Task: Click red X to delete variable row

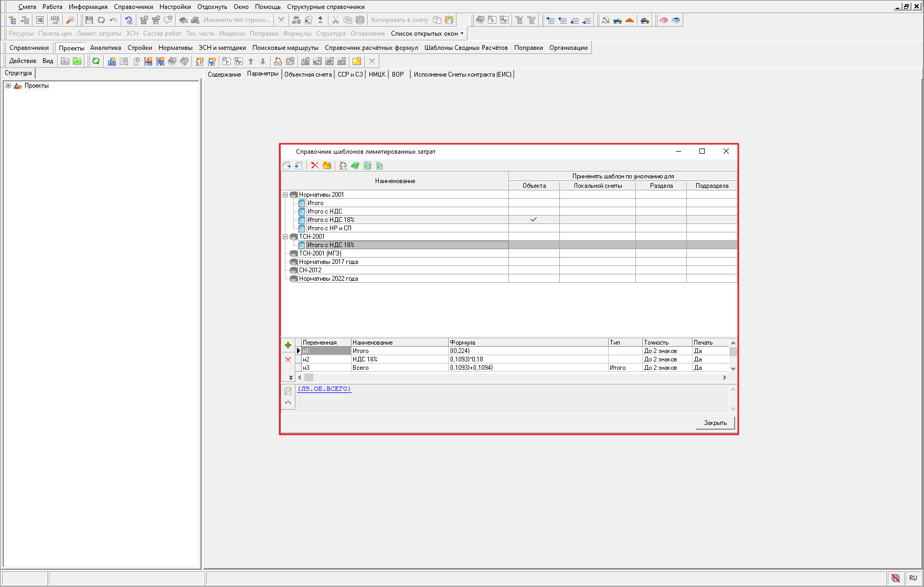Action: [288, 359]
